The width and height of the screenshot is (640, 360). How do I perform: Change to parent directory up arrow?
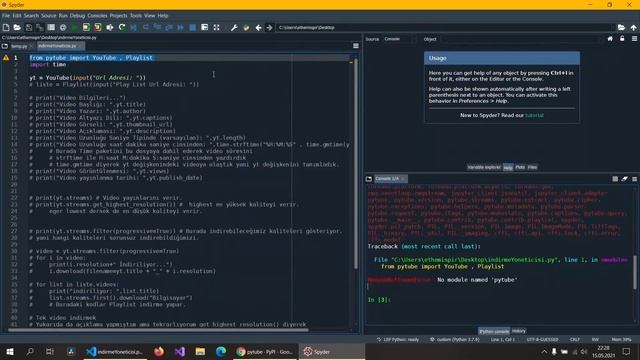pyautogui.click(x=633, y=27)
